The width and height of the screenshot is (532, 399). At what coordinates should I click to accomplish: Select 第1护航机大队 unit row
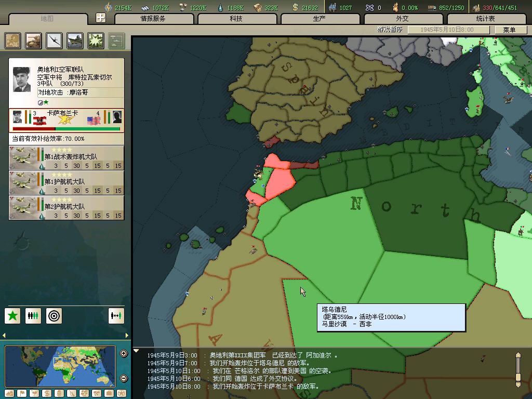(x=66, y=182)
